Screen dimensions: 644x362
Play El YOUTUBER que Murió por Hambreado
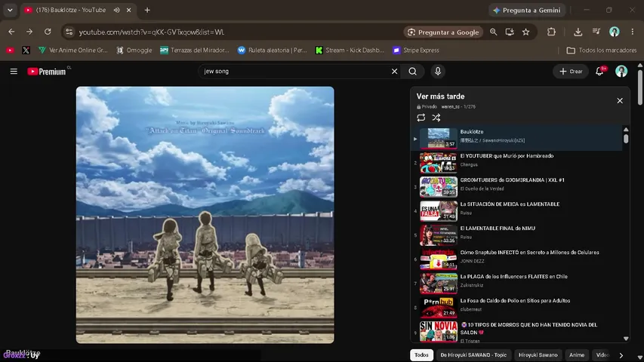tap(517, 162)
